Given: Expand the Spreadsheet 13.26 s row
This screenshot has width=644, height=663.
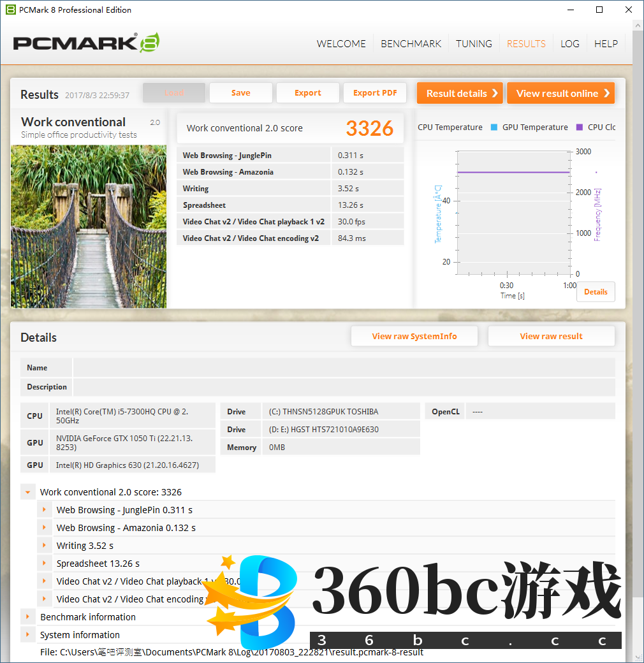Looking at the screenshot, I should pyautogui.click(x=45, y=564).
